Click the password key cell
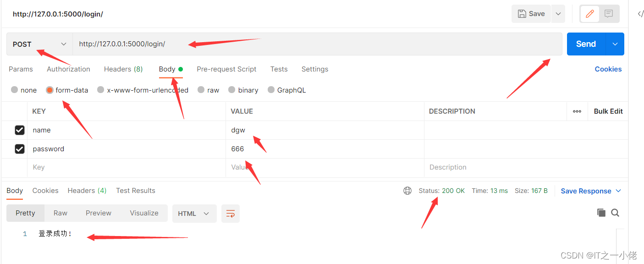Image resolution: width=644 pixels, height=264 pixels. pyautogui.click(x=127, y=149)
